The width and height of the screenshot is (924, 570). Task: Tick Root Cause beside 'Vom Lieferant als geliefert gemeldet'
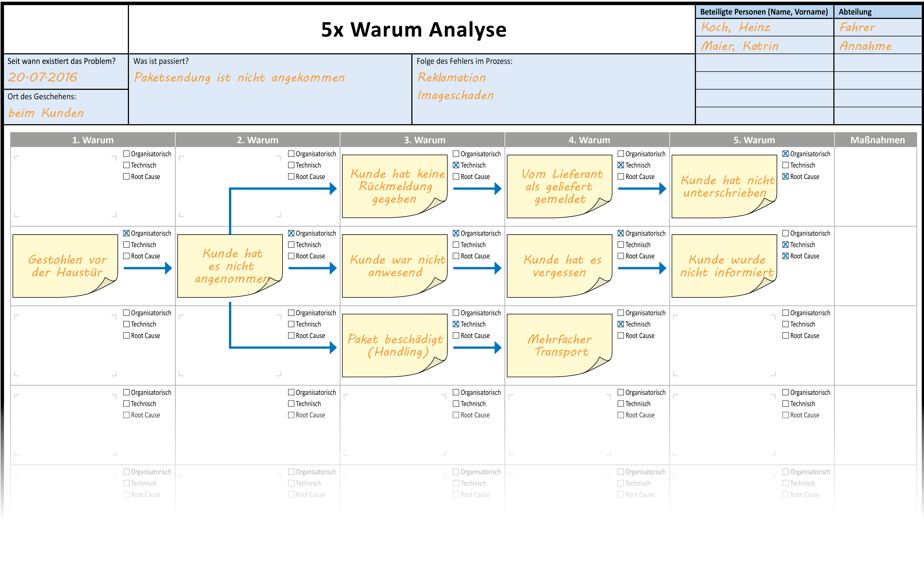[621, 177]
